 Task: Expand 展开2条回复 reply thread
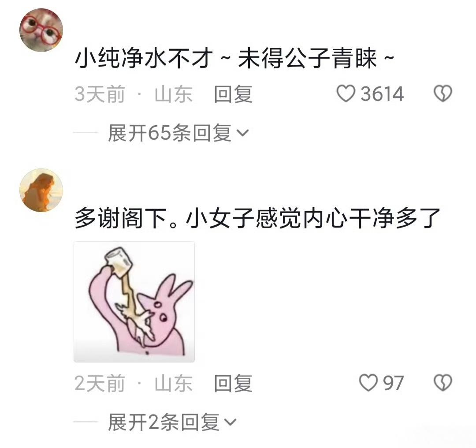(172, 422)
